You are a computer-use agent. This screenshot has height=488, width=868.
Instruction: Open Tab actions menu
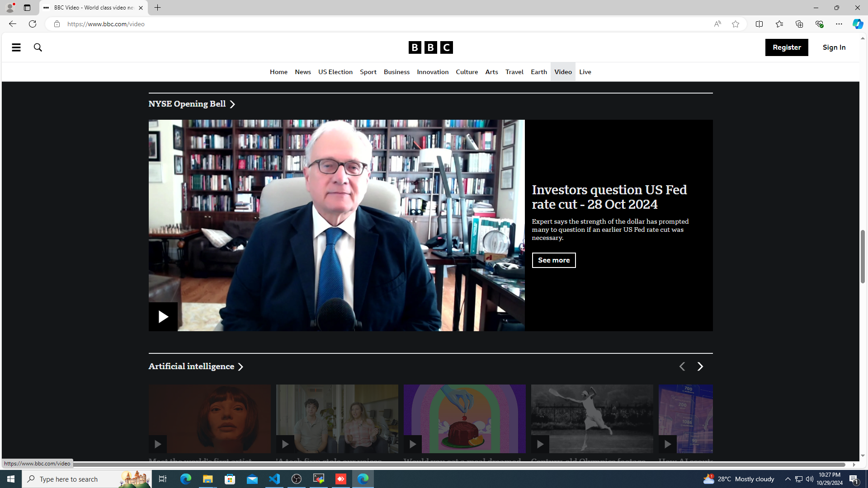coord(27,8)
